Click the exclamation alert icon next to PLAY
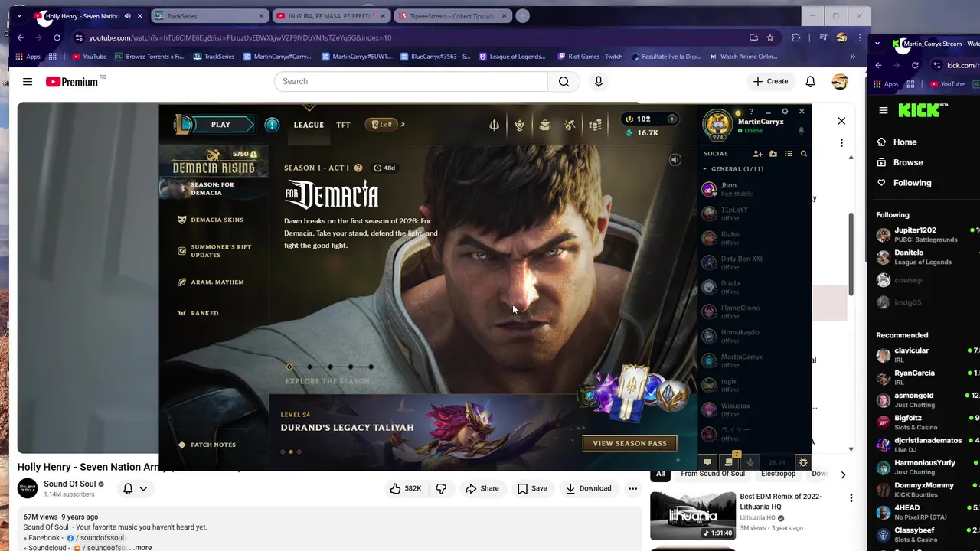Viewport: 980px width, 551px height. pyautogui.click(x=272, y=125)
